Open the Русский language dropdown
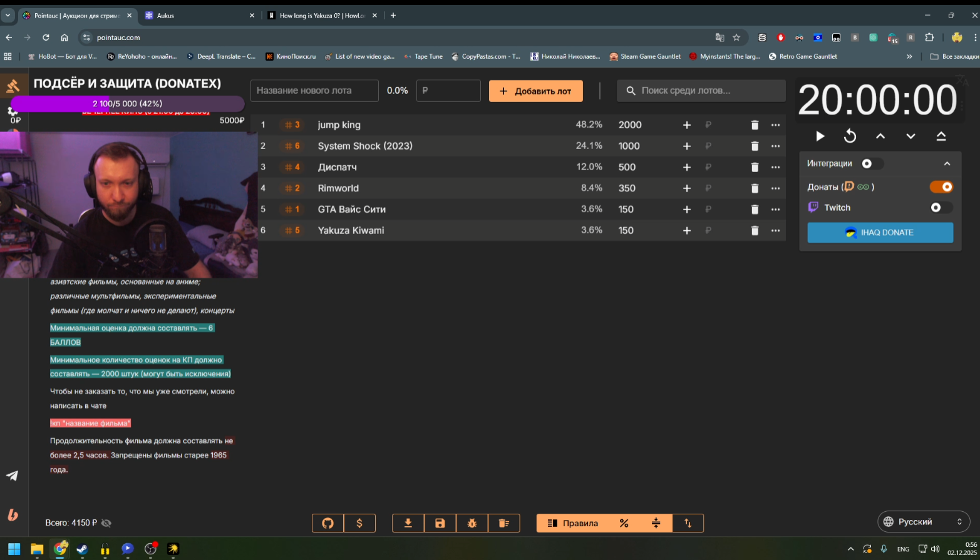 (924, 522)
